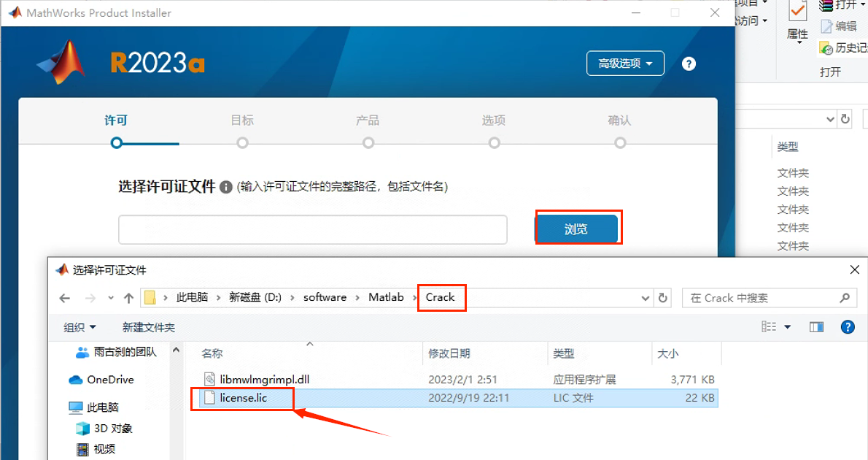Open the 高级选项 dropdown

tap(625, 64)
